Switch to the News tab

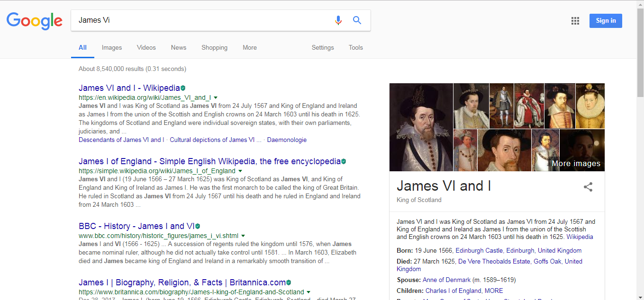click(x=179, y=47)
